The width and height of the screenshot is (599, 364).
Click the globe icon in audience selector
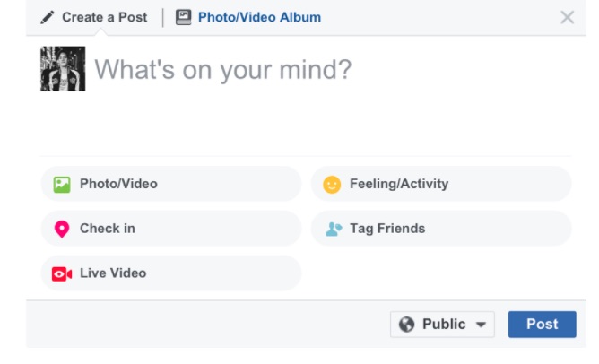[406, 325]
